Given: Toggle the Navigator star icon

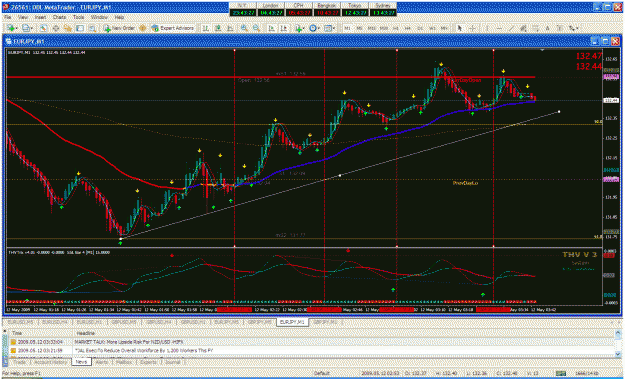Looking at the screenshot, I should coord(68,28).
